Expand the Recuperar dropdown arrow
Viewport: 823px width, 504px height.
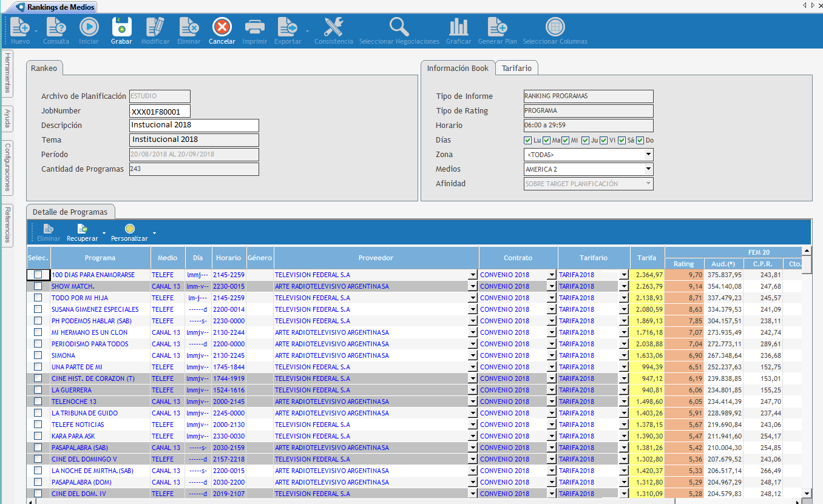click(104, 233)
